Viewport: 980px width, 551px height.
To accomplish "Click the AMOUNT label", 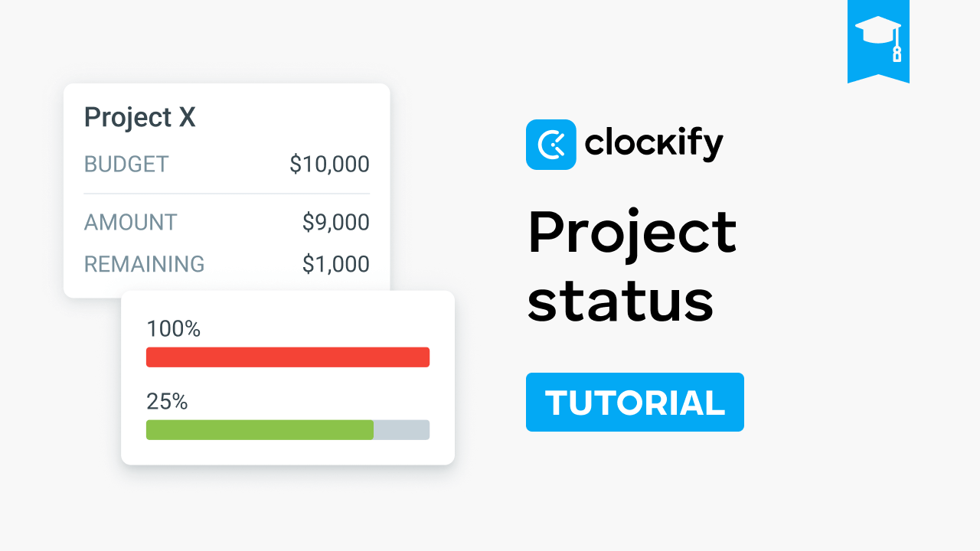I will (x=130, y=223).
